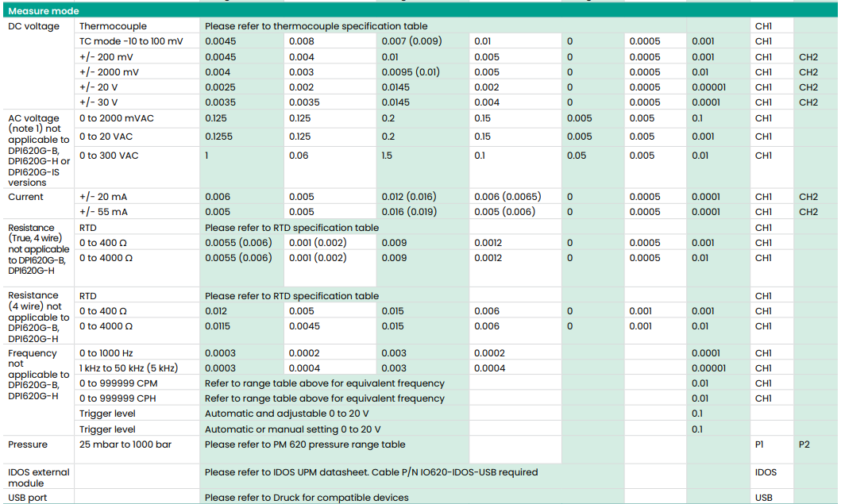The height and width of the screenshot is (504, 841).
Task: Select the "Resistance (4 wire) not applicable" label
Action: click(x=39, y=317)
